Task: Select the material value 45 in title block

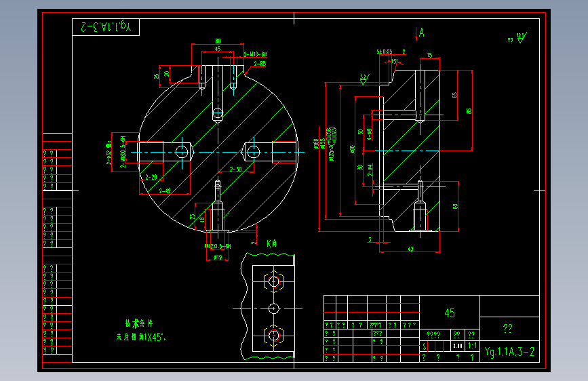Action: pos(450,313)
